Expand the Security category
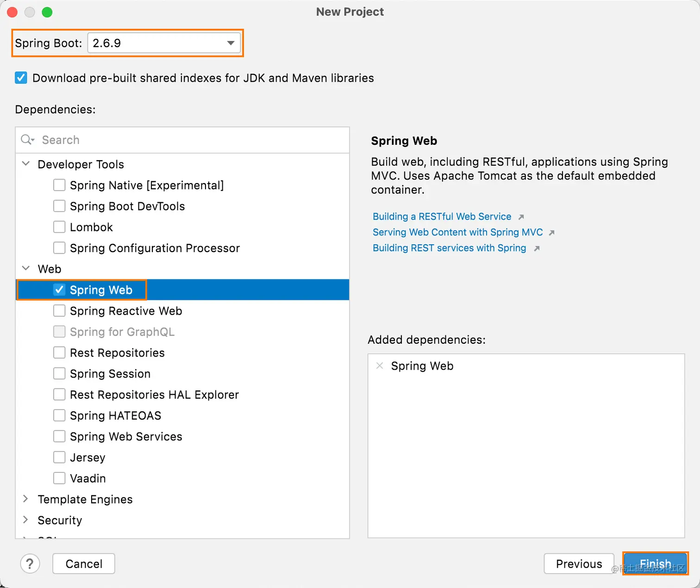Screen dimensions: 700x588 (x=26, y=520)
